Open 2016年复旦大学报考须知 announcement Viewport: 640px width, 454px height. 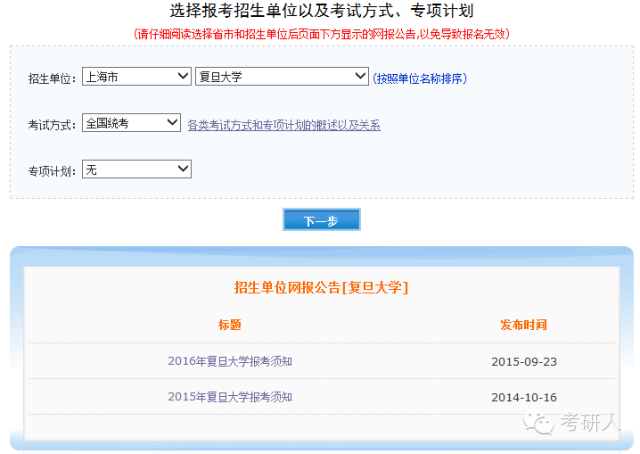[x=230, y=361]
